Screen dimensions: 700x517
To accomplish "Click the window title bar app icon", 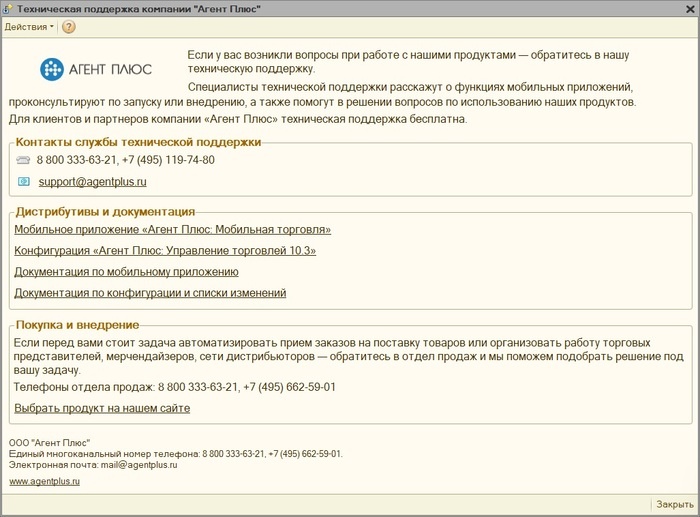I will click(7, 9).
